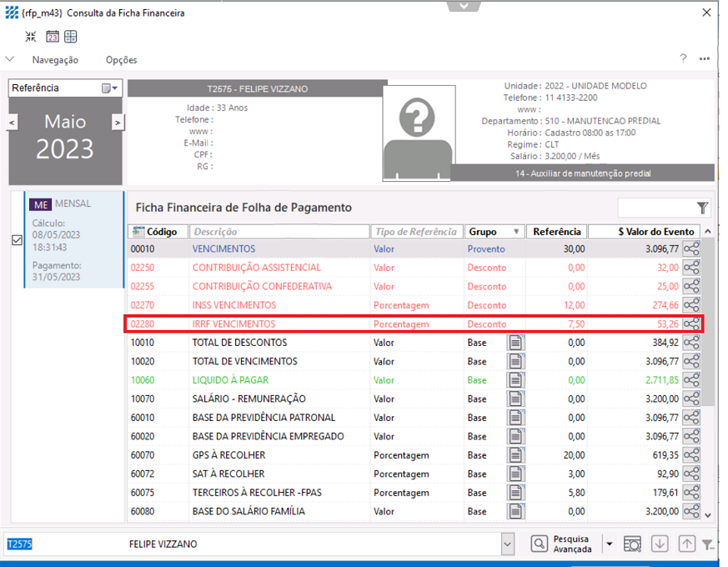
Task: Open the grid table toolbar icon
Action: (x=71, y=37)
